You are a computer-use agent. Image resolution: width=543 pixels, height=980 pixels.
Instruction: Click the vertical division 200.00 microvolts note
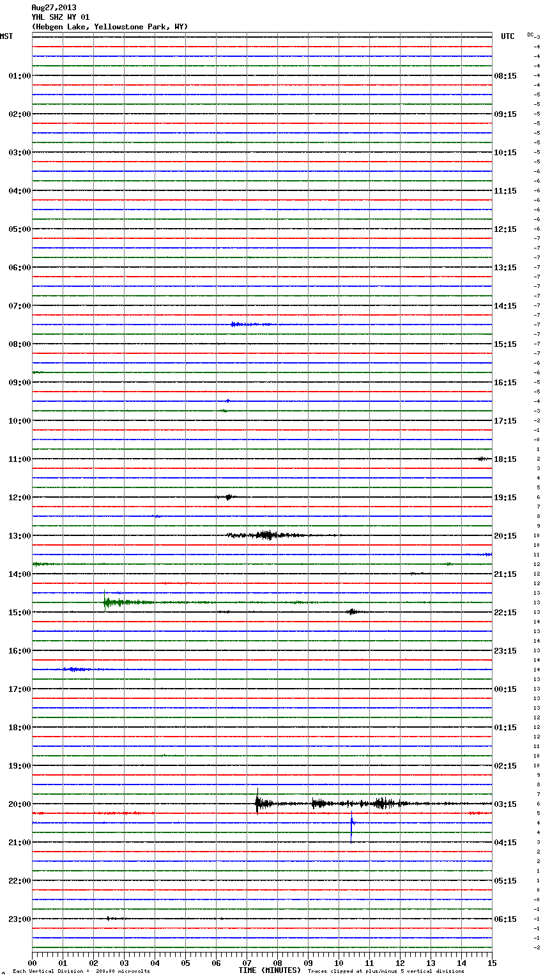tap(82, 972)
